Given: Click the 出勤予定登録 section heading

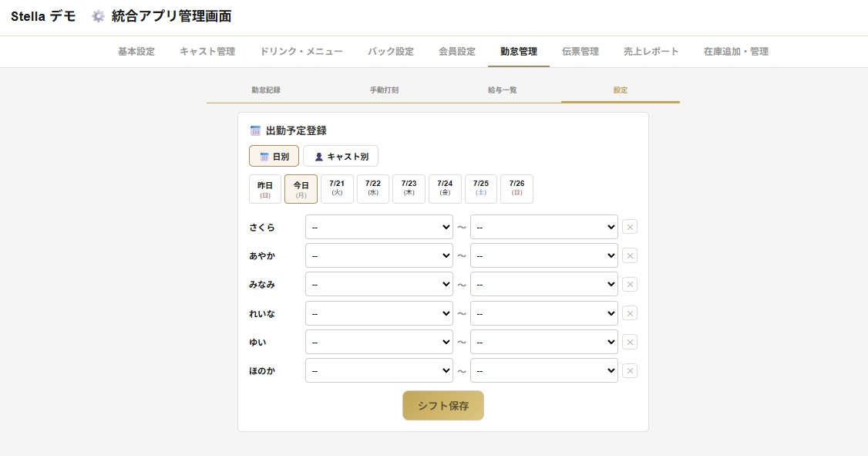Looking at the screenshot, I should (x=296, y=130).
